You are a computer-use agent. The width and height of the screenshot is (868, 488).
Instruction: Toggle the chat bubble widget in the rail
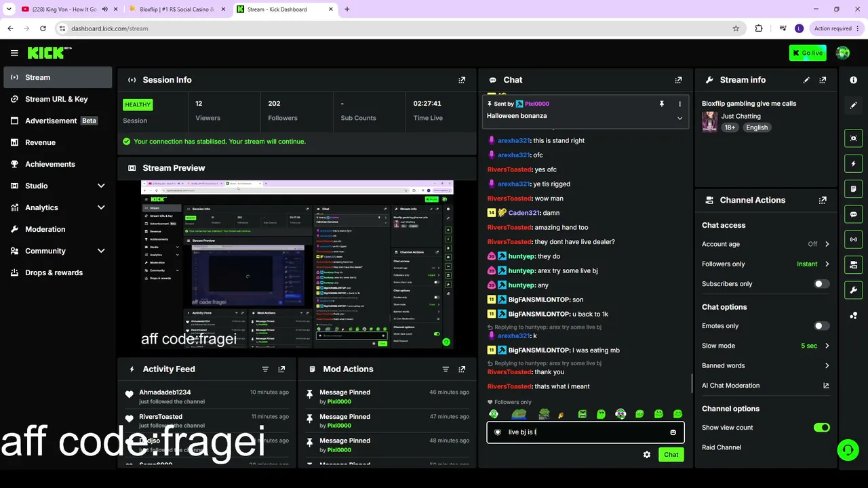pyautogui.click(x=854, y=214)
